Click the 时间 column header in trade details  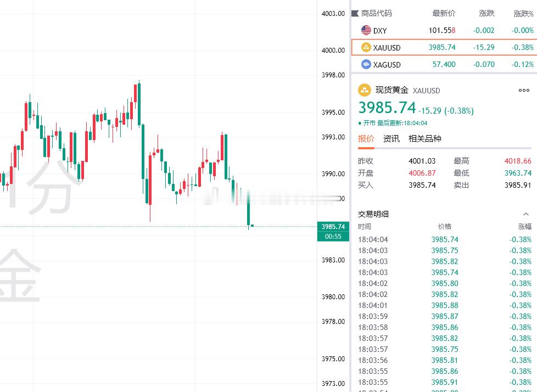pyautogui.click(x=365, y=227)
